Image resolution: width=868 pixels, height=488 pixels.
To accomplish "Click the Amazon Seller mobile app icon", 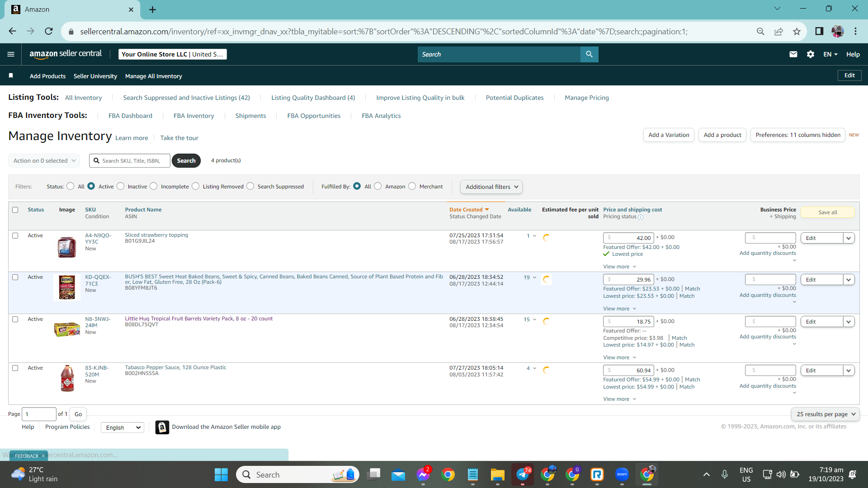I will click(162, 427).
